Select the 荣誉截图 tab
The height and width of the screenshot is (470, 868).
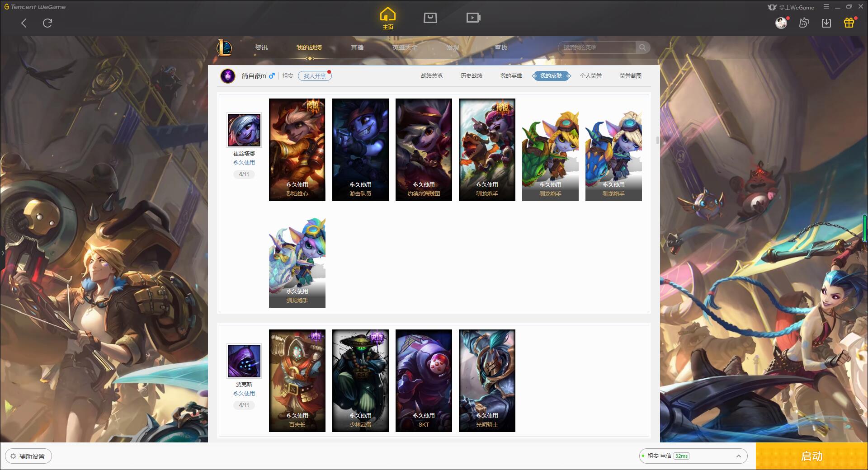click(x=631, y=76)
